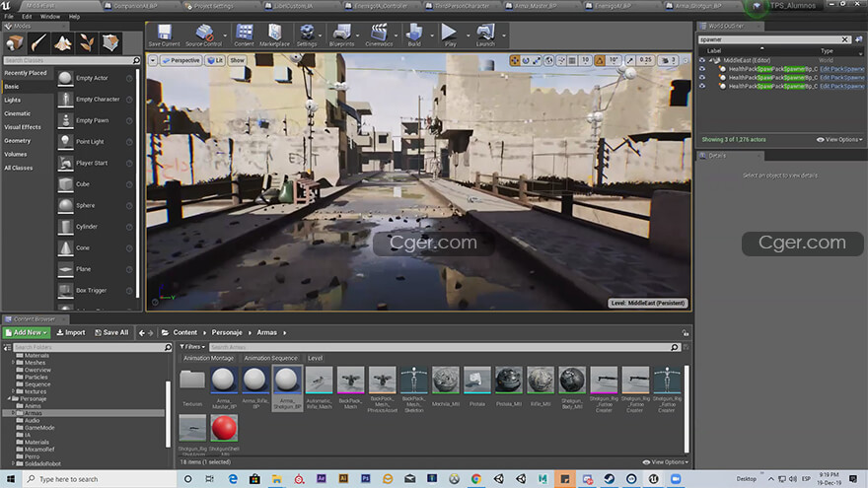Open View Options in Content Browser
This screenshot has height=488, width=868.
click(666, 462)
